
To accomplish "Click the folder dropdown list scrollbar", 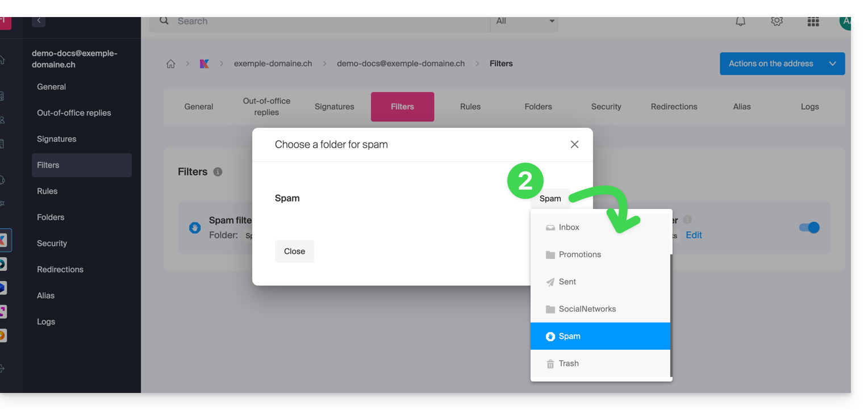I will (x=671, y=316).
